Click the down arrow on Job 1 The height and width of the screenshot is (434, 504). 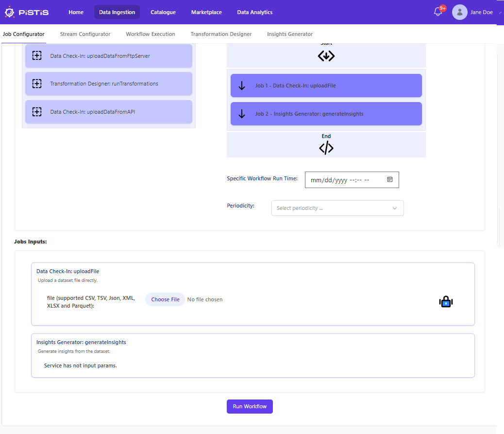(242, 86)
